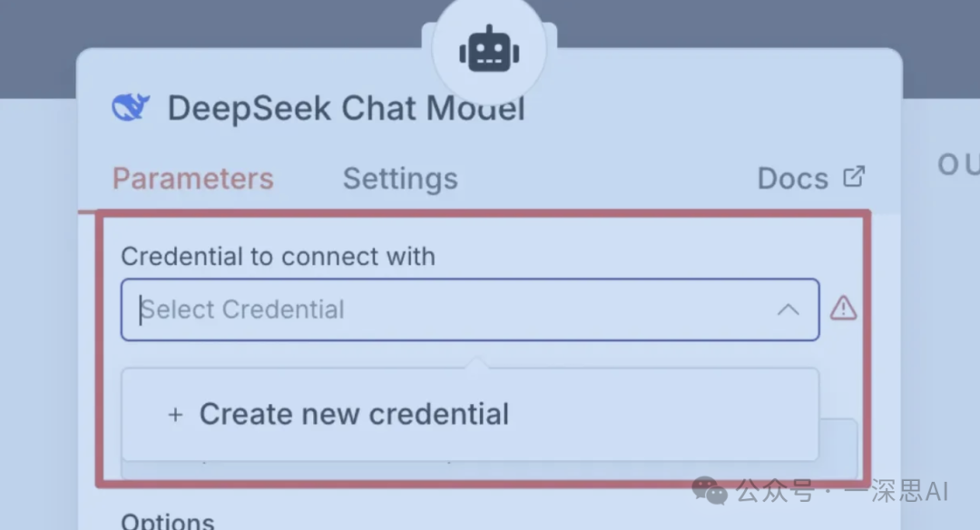Click the dark backdrop above the panel
The image size is (980, 530).
click(227, 23)
